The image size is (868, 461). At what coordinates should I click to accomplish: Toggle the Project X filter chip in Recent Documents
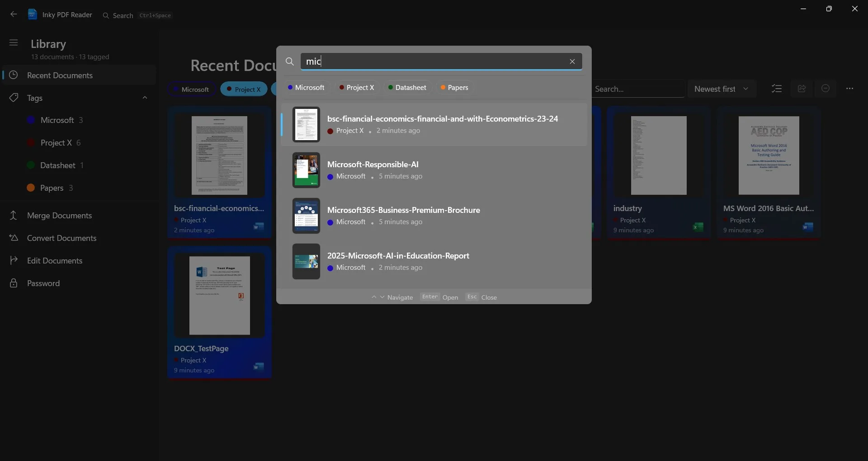(x=244, y=89)
